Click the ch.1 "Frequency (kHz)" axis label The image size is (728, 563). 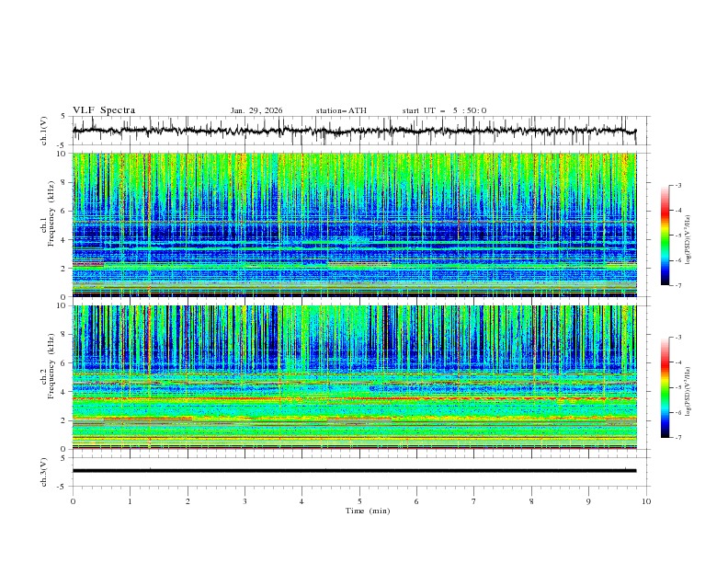click(51, 214)
